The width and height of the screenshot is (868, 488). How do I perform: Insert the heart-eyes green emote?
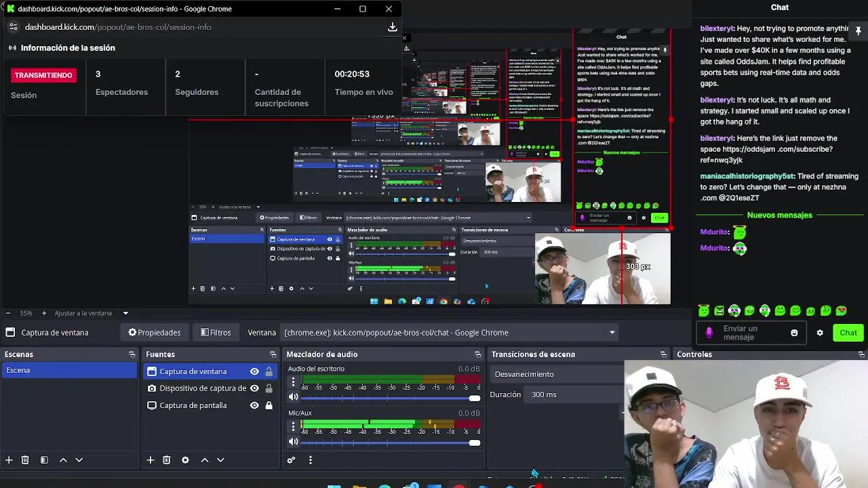(x=842, y=311)
